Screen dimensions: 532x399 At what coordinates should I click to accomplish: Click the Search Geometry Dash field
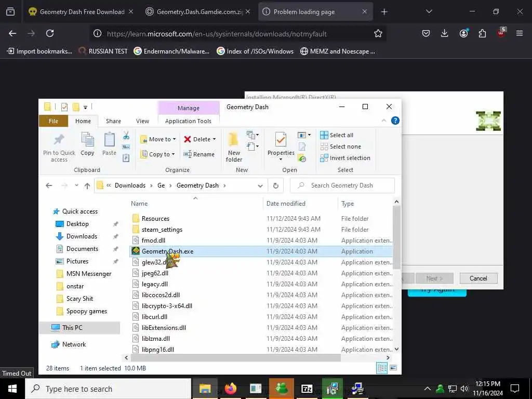342,185
